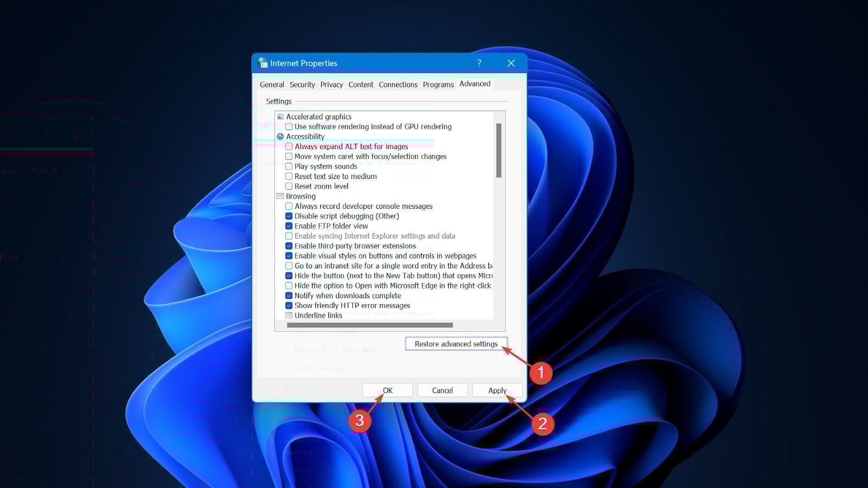This screenshot has height=488, width=868.
Task: Click the Accessibility category icon
Action: pos(280,137)
